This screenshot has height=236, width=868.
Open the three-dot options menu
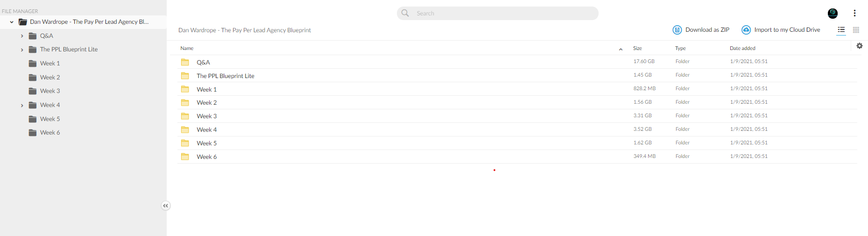(854, 13)
